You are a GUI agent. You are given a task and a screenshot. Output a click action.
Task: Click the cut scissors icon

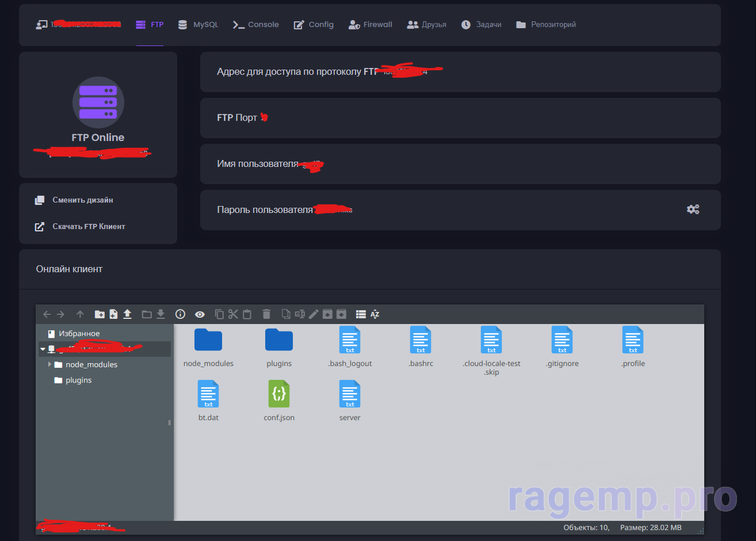tap(233, 314)
